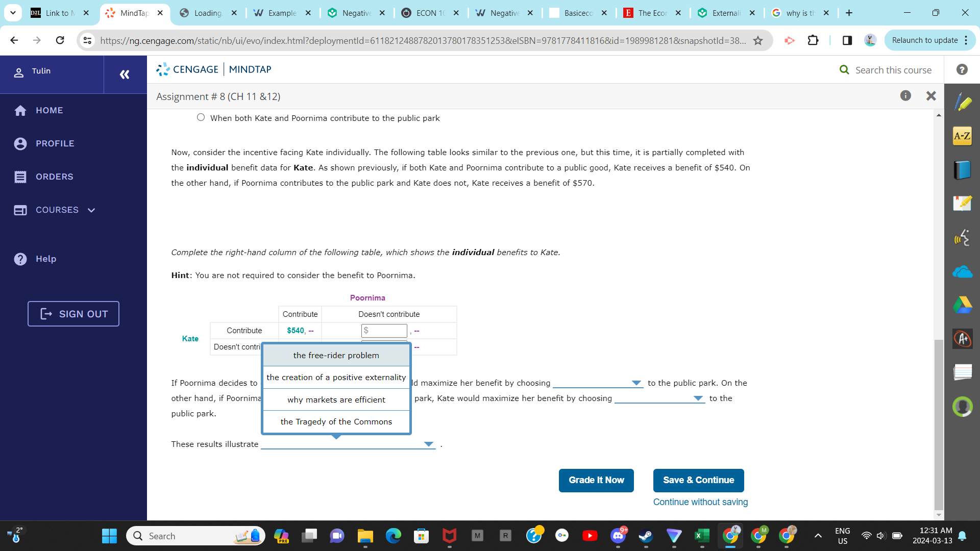The height and width of the screenshot is (551, 980).
Task: Open the A-Z glossary
Action: [963, 136]
